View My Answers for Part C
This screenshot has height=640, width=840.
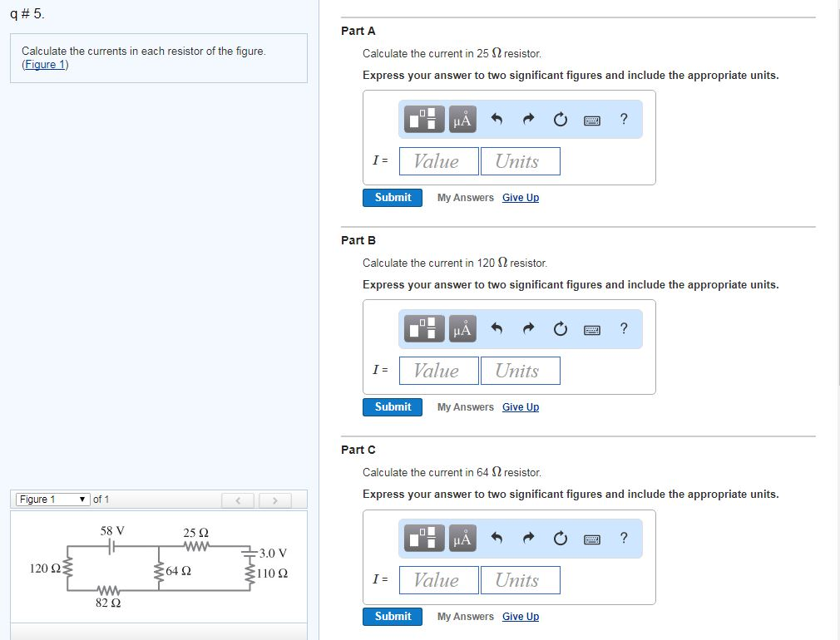(464, 616)
